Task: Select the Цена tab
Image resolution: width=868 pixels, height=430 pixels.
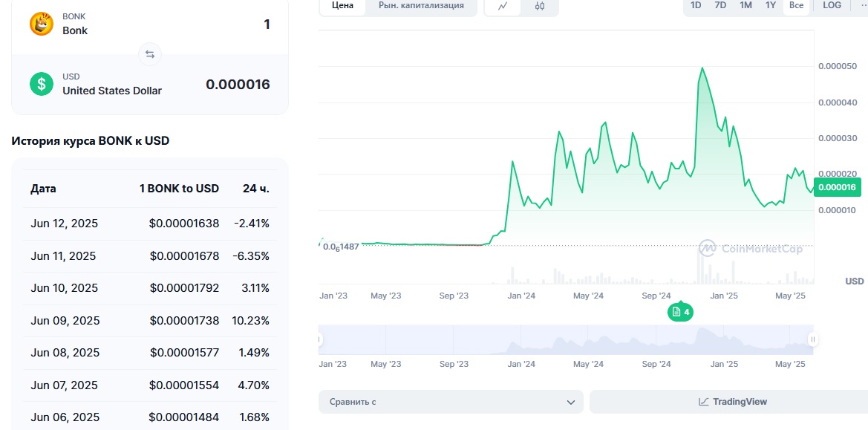Action: point(342,5)
